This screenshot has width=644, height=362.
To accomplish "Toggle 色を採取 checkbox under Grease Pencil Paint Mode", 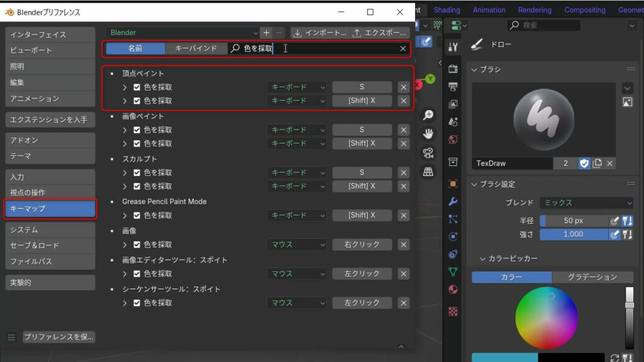I will [x=137, y=216].
